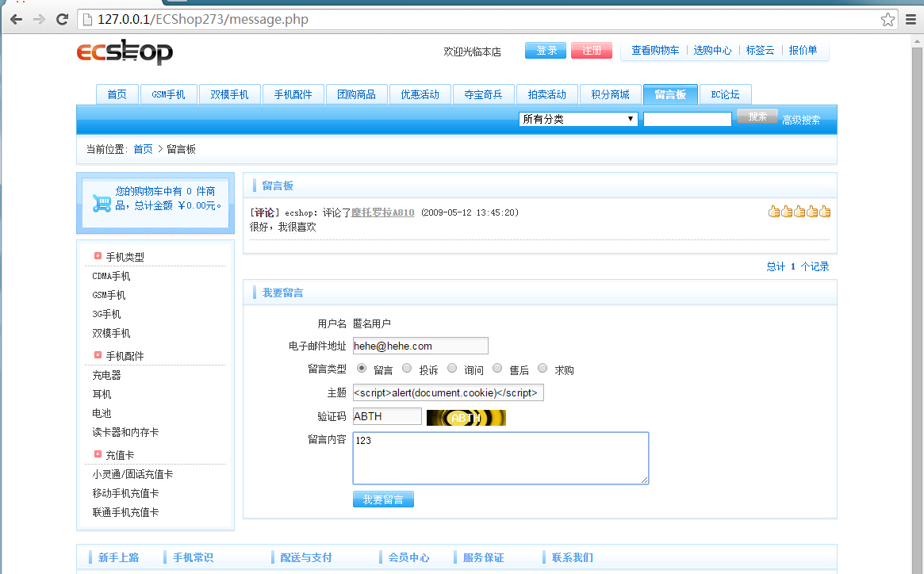Screen dimensions: 924x574
Task: Submit the form with 我要留言 button
Action: [383, 499]
